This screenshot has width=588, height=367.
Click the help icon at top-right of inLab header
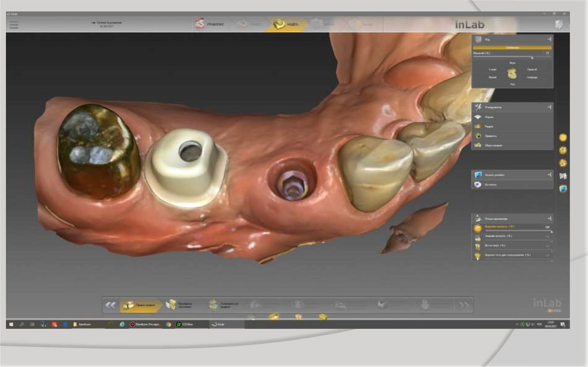(x=559, y=24)
